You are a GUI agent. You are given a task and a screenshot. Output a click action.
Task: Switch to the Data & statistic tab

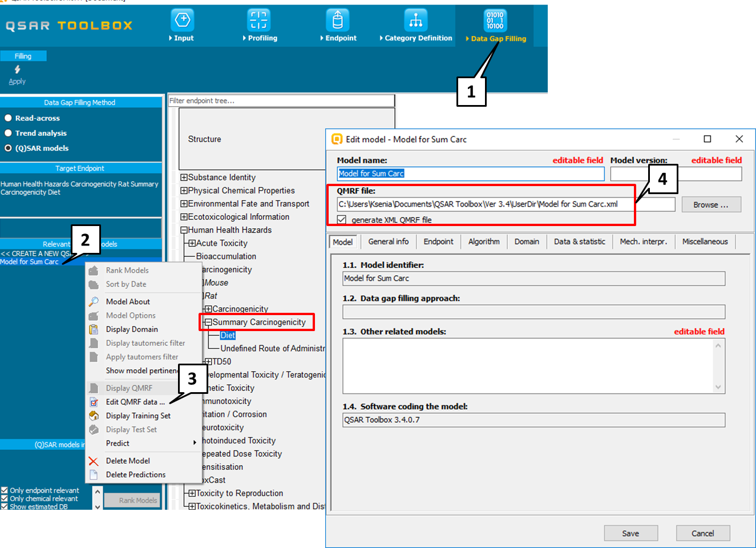pyautogui.click(x=580, y=241)
